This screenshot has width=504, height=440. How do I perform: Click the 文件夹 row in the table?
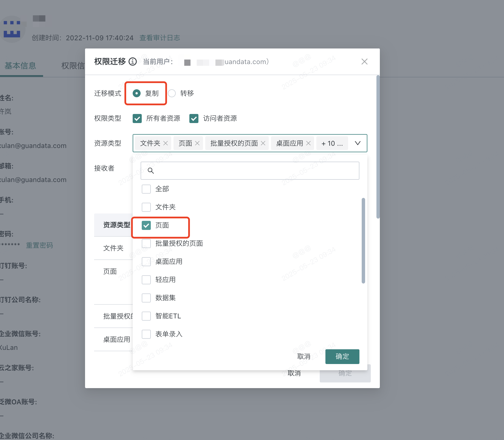tap(113, 248)
